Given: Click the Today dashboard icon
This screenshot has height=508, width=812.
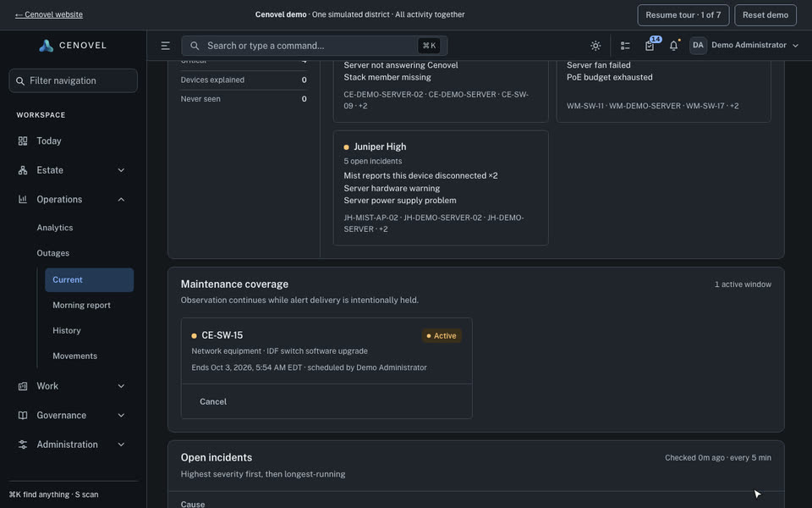Looking at the screenshot, I should tap(23, 141).
